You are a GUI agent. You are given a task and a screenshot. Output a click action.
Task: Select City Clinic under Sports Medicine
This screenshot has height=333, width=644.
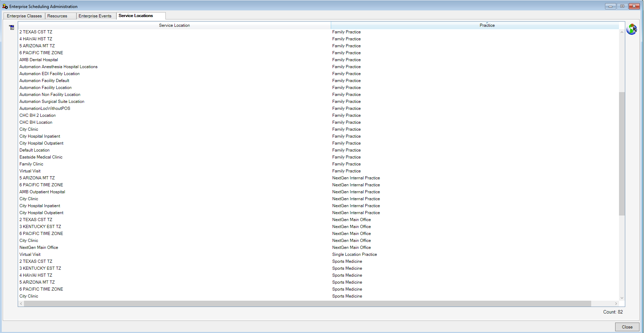(x=319, y=296)
